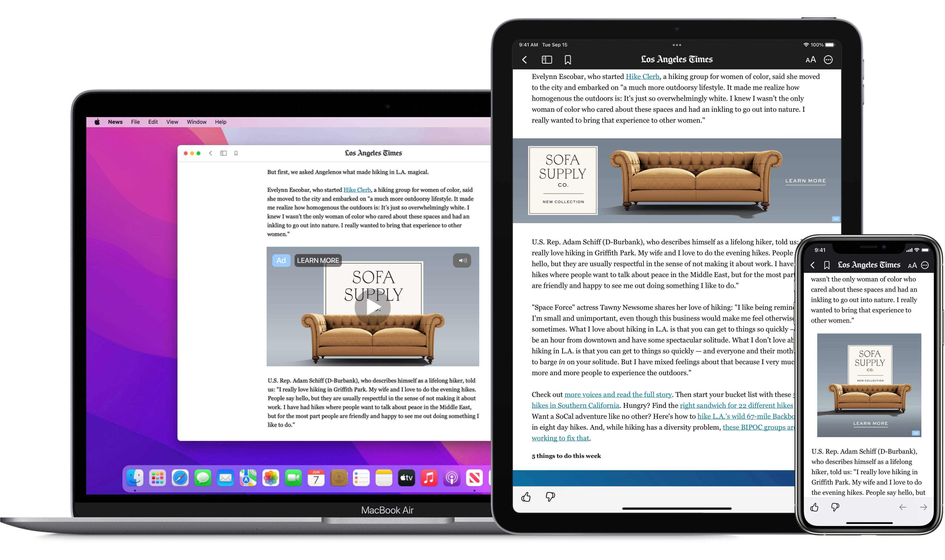This screenshot has height=560, width=945.
Task: Expand the share/more options menu on iPad
Action: click(829, 60)
